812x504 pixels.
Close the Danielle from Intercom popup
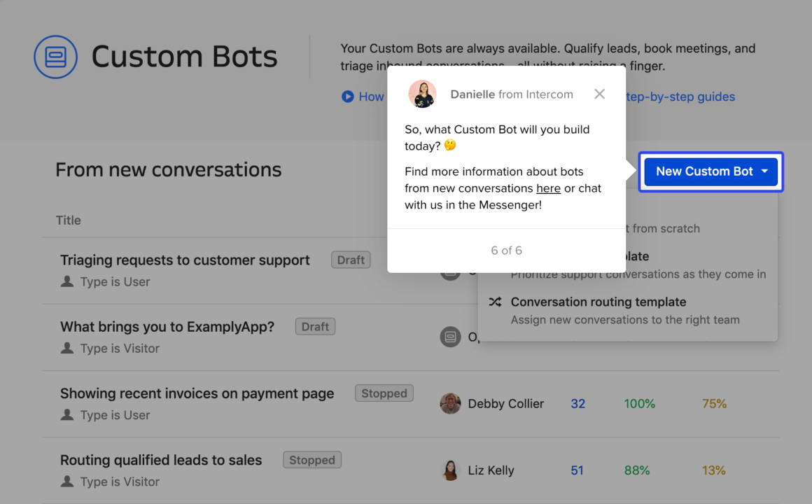[x=599, y=94]
